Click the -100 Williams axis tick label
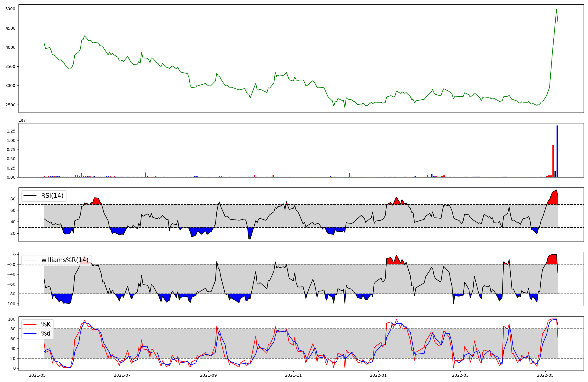 pyautogui.click(x=10, y=304)
